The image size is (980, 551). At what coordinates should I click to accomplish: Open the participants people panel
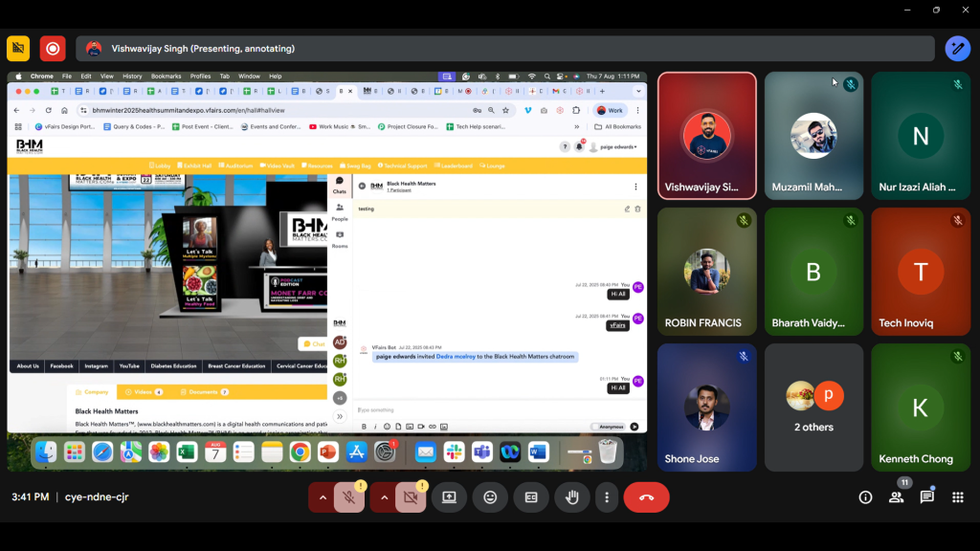[x=896, y=497]
